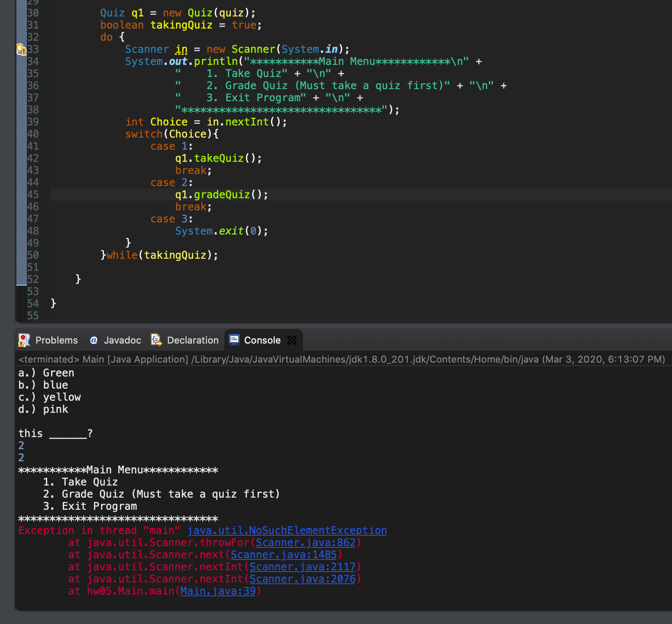Switch to the Problems tab

[x=56, y=340]
